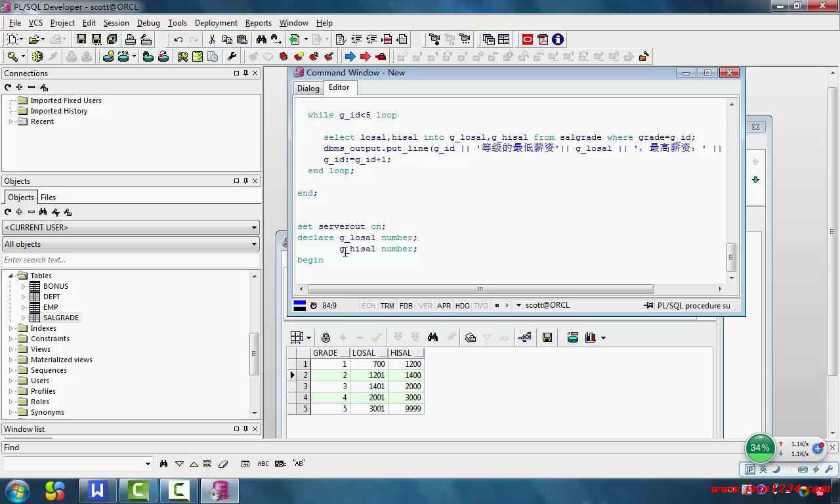Toggle the HDG status indicator

click(x=463, y=306)
